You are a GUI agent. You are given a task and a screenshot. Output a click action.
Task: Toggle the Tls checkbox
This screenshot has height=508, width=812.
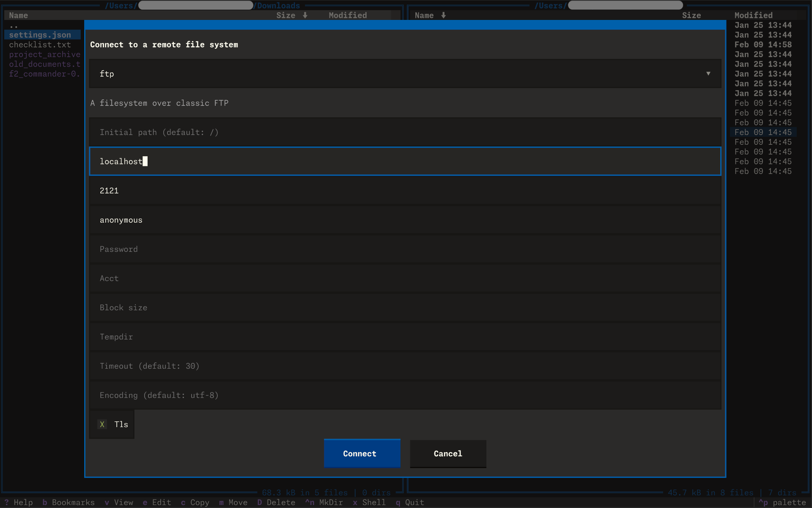pos(112,424)
